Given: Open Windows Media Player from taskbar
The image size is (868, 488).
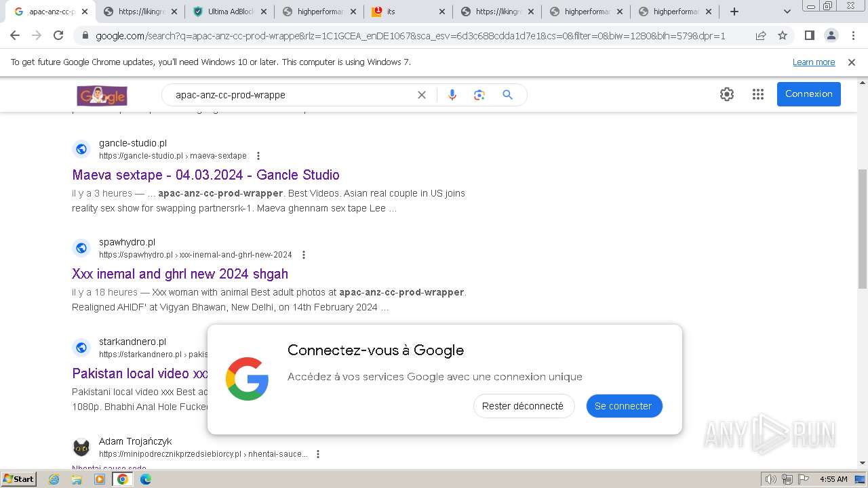Looking at the screenshot, I should coord(100,479).
